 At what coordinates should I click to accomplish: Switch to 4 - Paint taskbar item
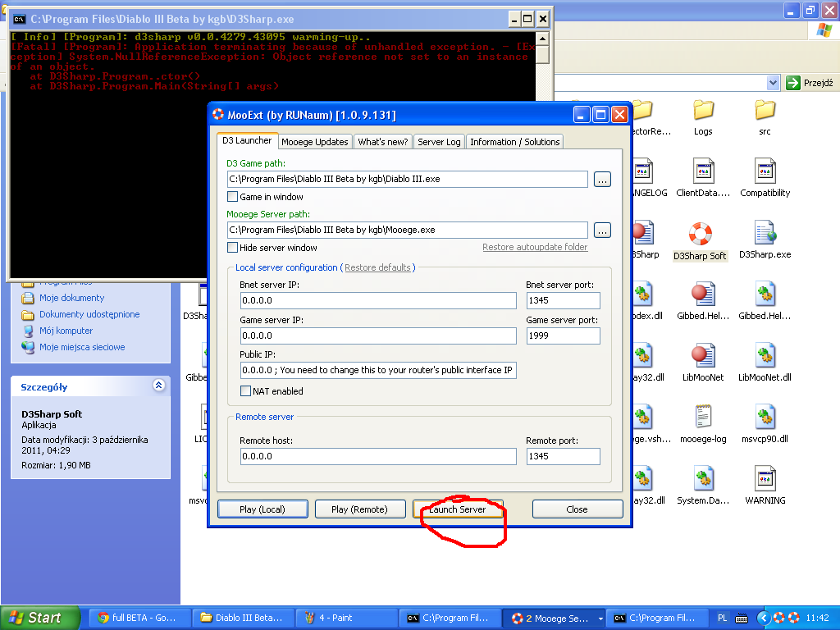click(347, 618)
